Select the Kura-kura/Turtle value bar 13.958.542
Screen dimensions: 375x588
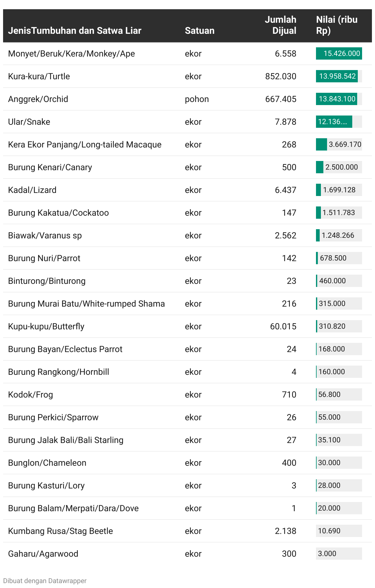pyautogui.click(x=337, y=76)
